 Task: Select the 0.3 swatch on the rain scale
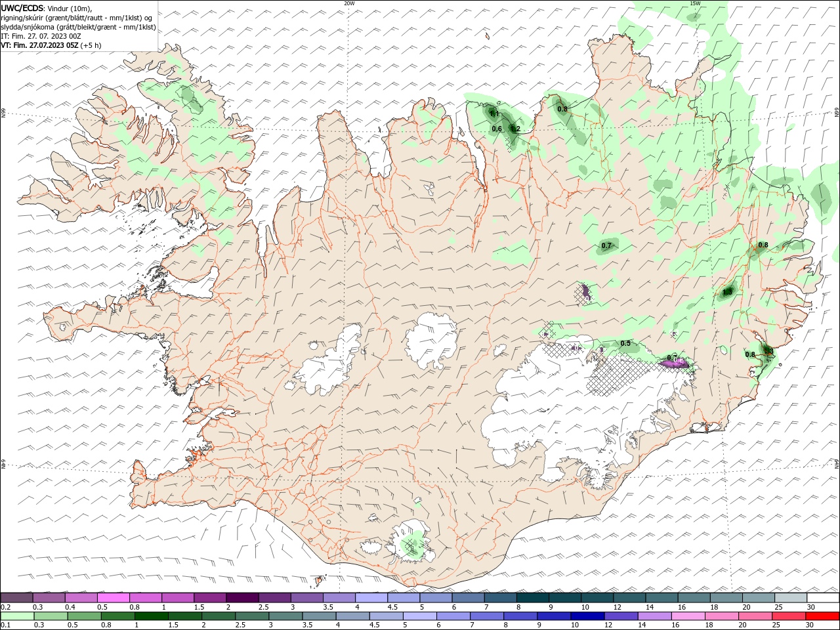(x=52, y=616)
